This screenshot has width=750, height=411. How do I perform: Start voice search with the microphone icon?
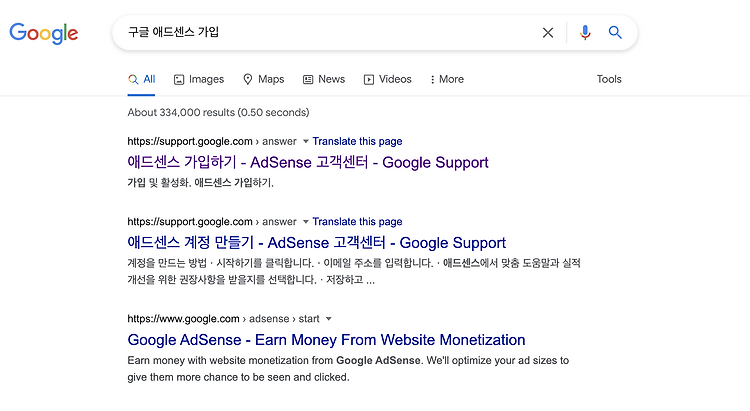point(585,33)
